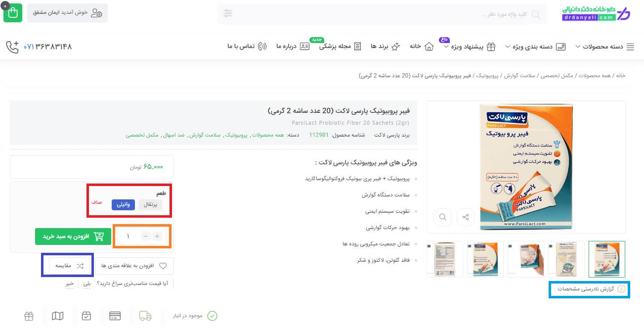Click the feature line تعادل جمعیت میکروبی روده ها

click(x=377, y=244)
